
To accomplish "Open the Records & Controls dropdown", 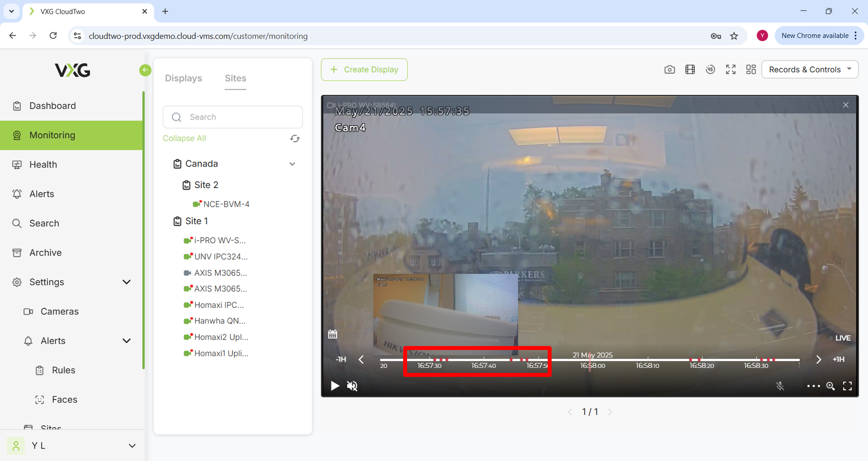I will click(810, 69).
